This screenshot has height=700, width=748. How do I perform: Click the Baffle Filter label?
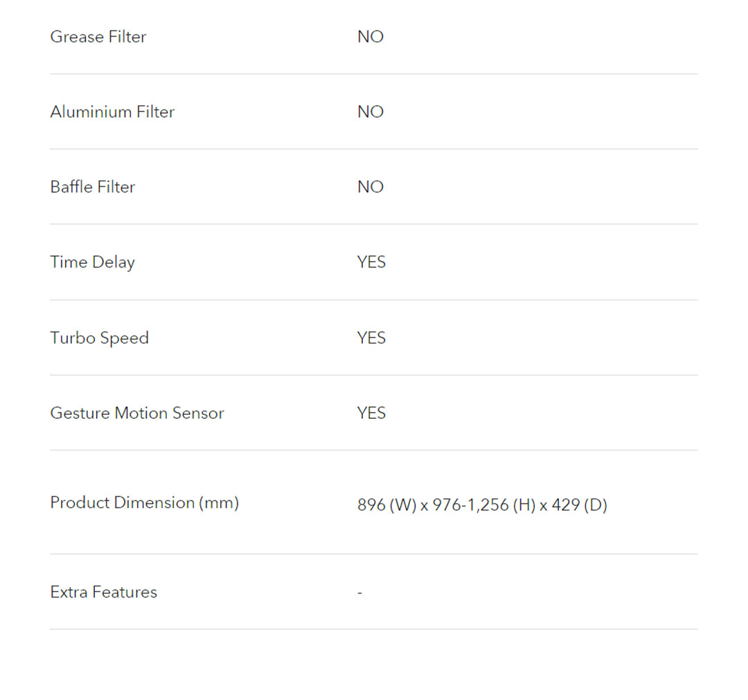tap(92, 187)
